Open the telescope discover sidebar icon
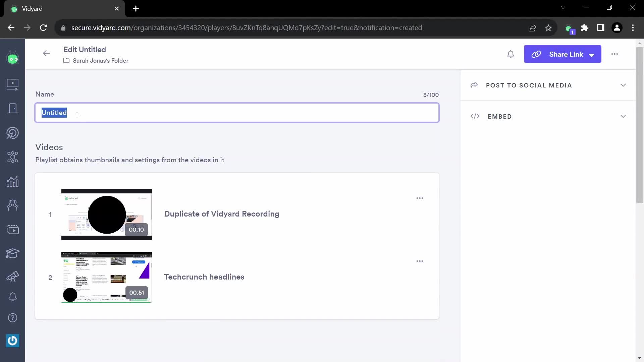 click(x=13, y=277)
